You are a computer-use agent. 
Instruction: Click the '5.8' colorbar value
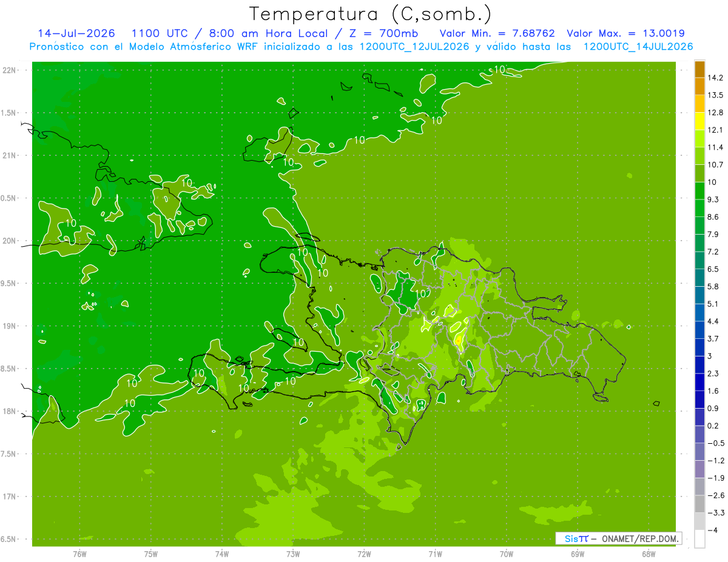pyautogui.click(x=713, y=286)
